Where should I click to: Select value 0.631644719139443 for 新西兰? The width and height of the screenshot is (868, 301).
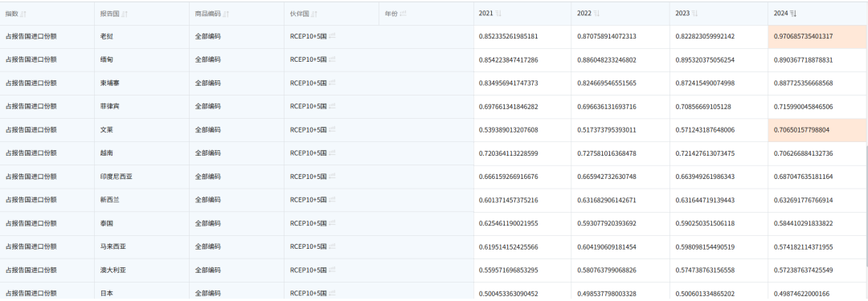pyautogui.click(x=706, y=200)
